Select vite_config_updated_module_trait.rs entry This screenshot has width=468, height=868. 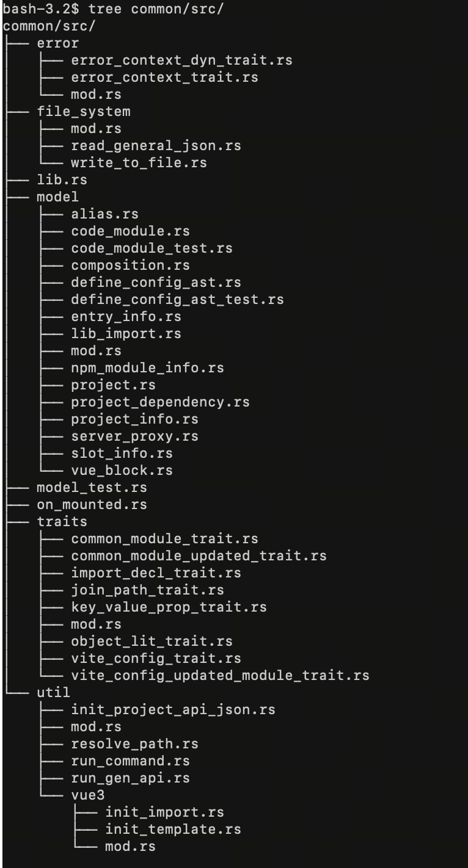(220, 676)
